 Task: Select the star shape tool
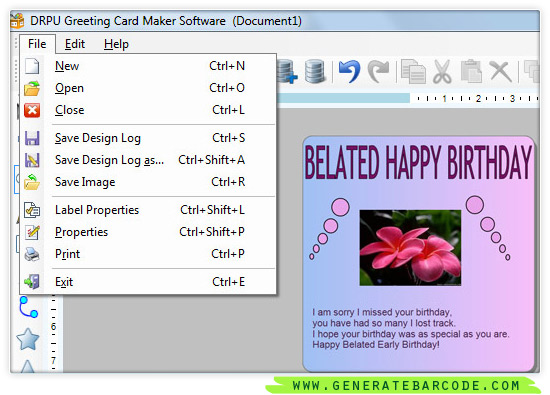click(x=28, y=339)
